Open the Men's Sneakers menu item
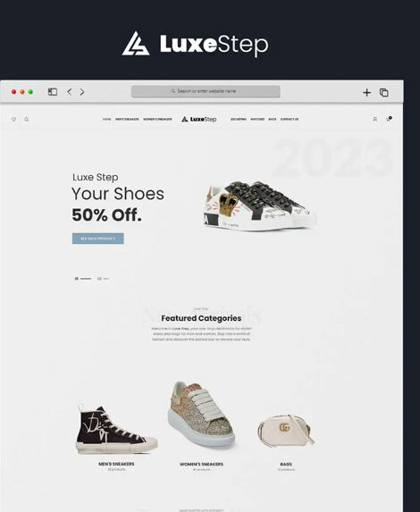 pos(127,119)
